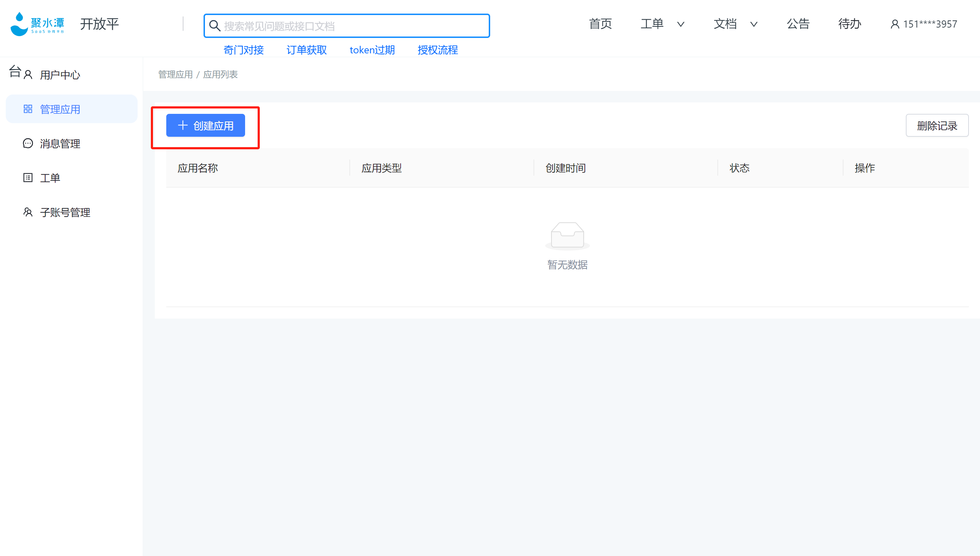Click the 工单 list icon in sidebar

point(28,178)
